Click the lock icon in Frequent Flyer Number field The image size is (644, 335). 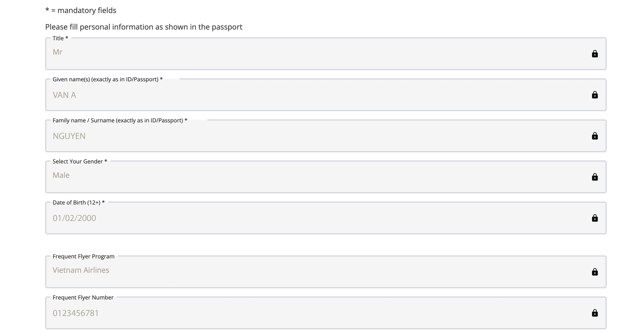coord(595,313)
